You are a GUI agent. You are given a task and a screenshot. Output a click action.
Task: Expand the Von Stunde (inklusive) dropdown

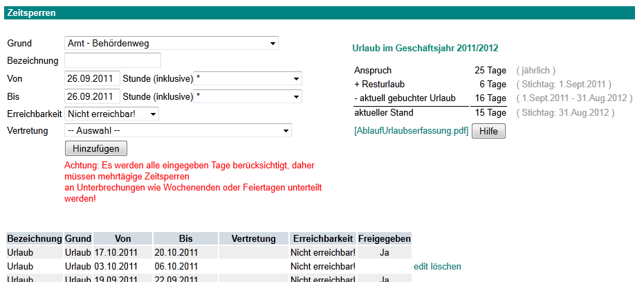248,78
